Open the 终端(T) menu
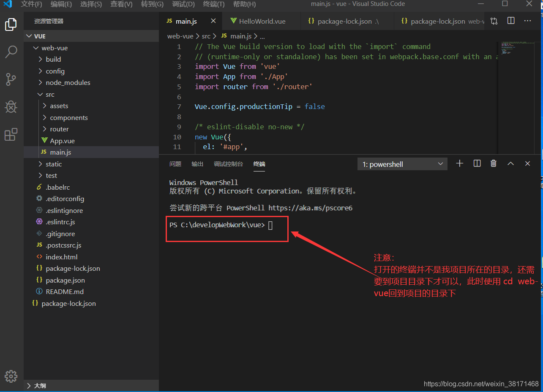 point(214,4)
